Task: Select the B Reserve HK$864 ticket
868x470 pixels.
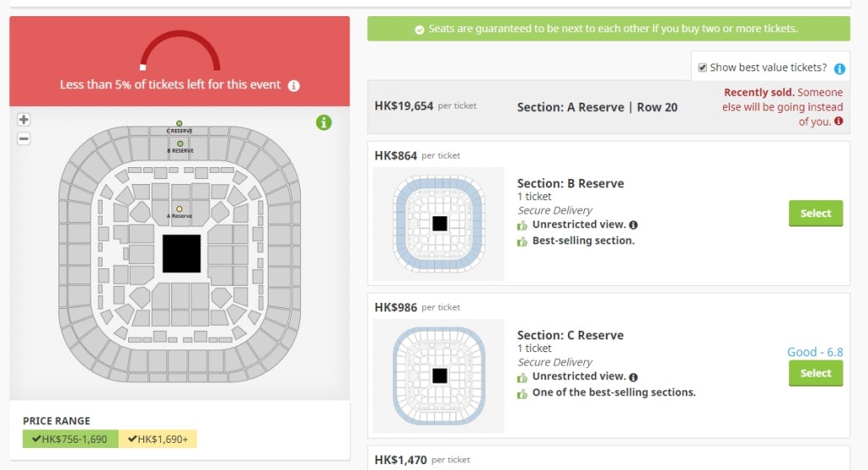Action: (x=815, y=214)
